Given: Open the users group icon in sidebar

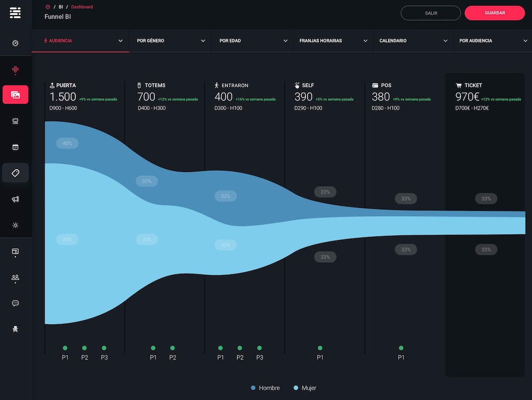Looking at the screenshot, I should [x=16, y=277].
